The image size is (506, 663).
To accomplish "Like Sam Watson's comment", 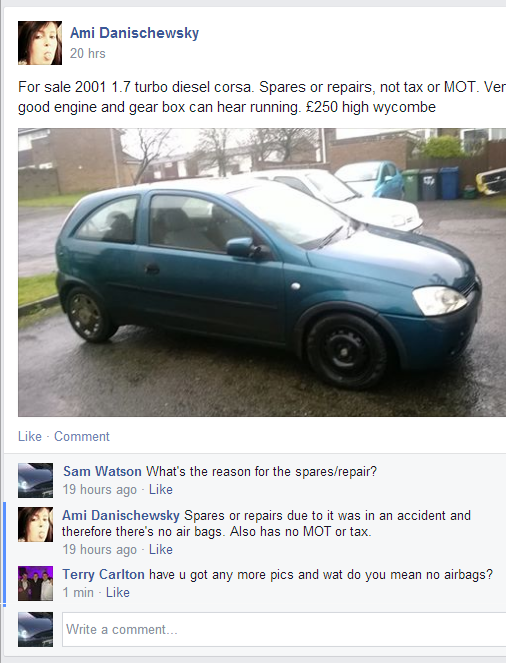I will [161, 489].
